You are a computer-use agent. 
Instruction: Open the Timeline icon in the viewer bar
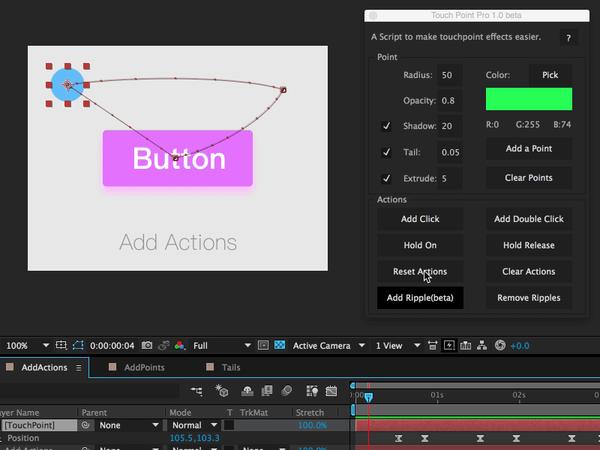pyautogui.click(x=465, y=346)
